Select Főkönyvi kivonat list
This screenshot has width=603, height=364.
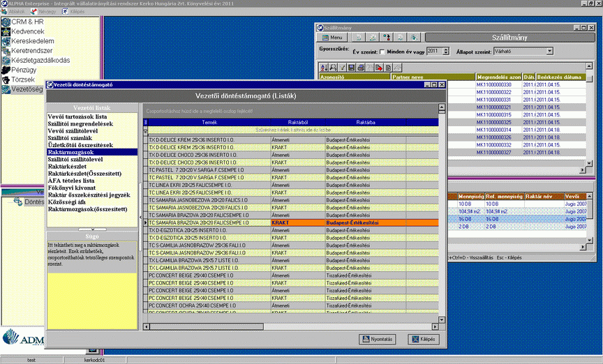click(71, 188)
